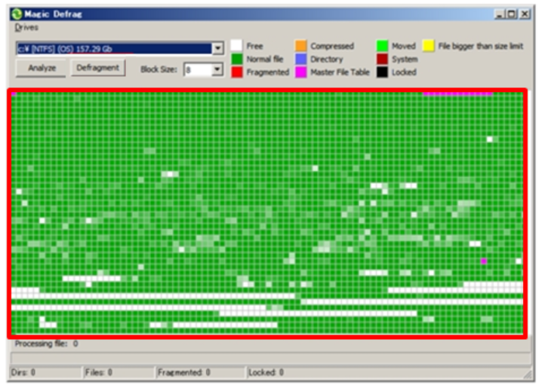545x388 pixels.
Task: Click the 'Locked' legend label
Action: click(x=404, y=72)
